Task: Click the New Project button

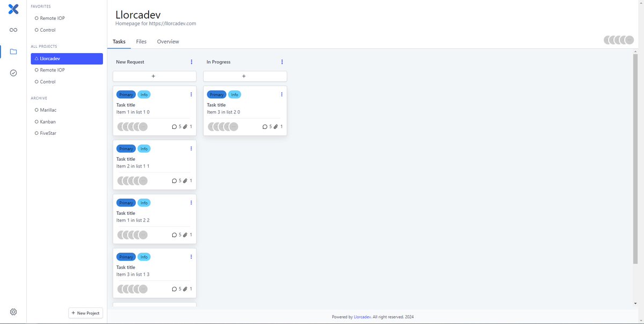Action: pyautogui.click(x=85, y=313)
